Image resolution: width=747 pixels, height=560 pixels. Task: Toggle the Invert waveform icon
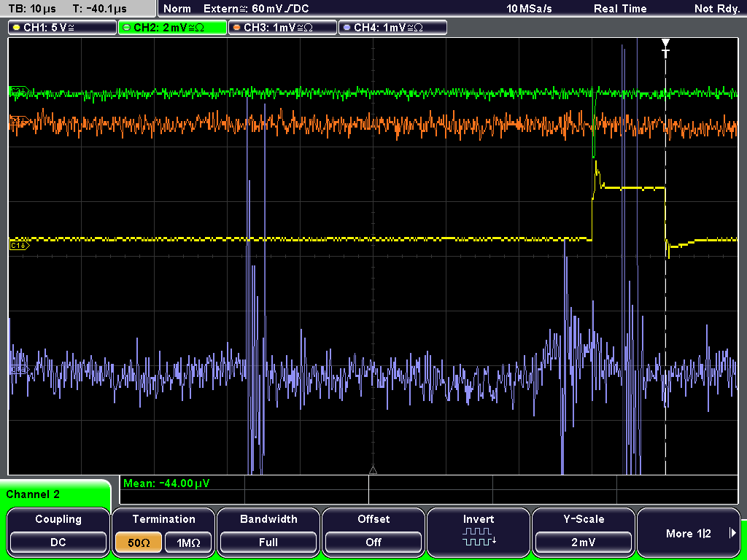pos(479,536)
